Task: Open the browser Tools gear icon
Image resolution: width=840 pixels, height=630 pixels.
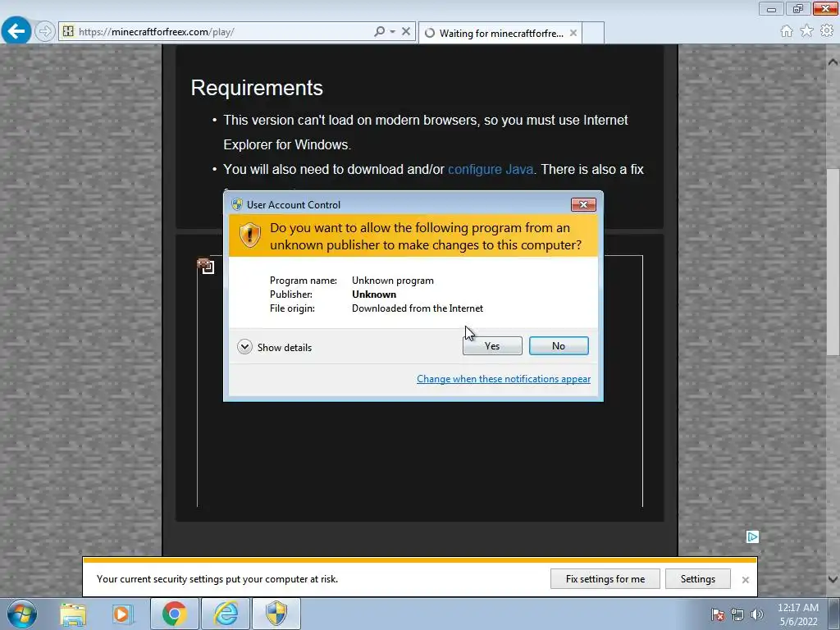Action: [x=827, y=31]
